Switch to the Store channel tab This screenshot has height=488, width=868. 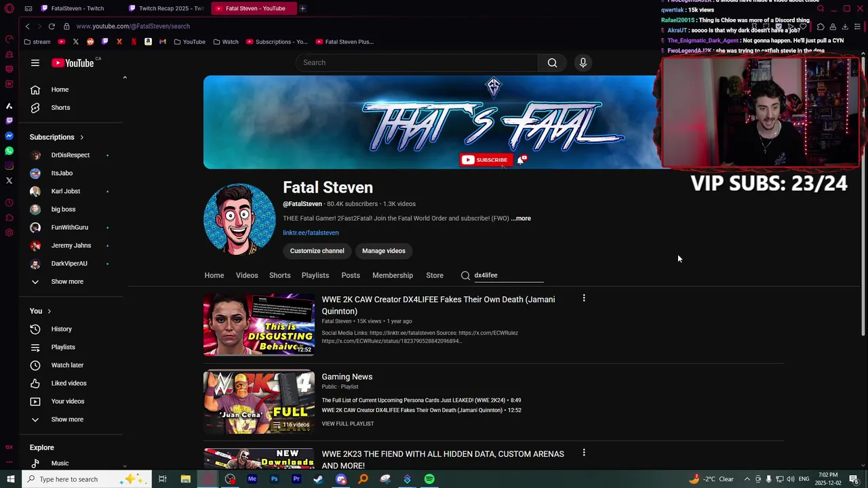[435, 275]
